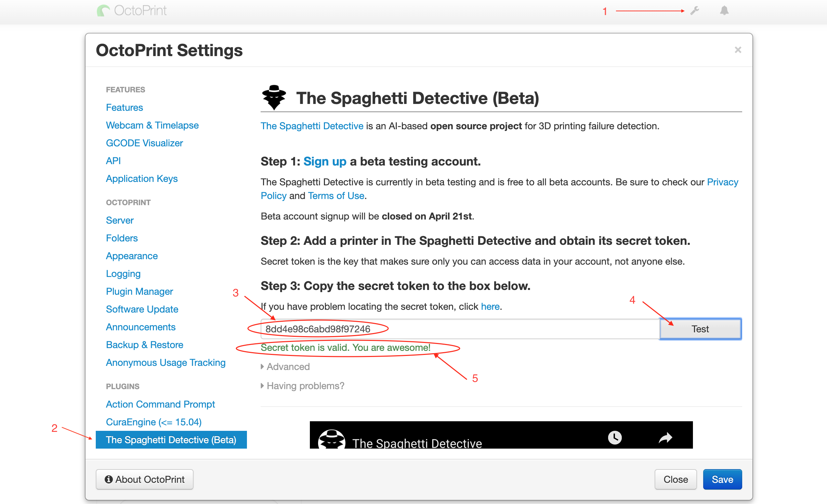Viewport: 827px width, 504px height.
Task: Switch to Webcam & Timelapse settings
Action: coord(152,125)
